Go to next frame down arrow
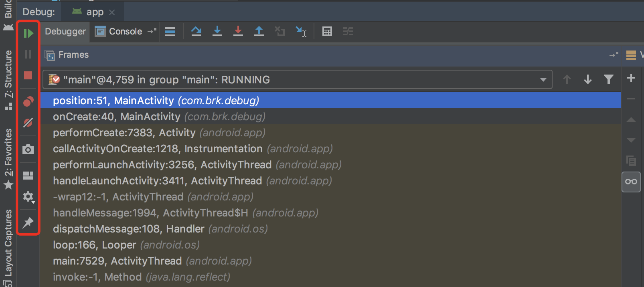The image size is (644, 287). click(x=588, y=79)
